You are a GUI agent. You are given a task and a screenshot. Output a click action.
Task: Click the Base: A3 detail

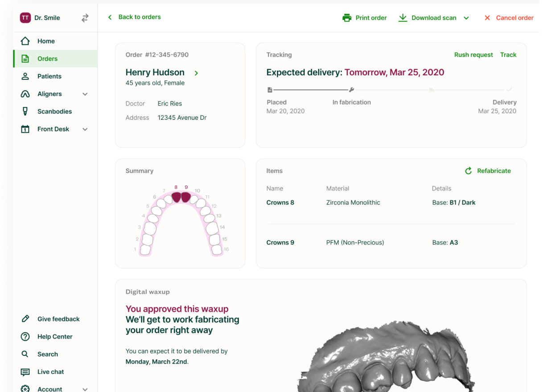445,243
